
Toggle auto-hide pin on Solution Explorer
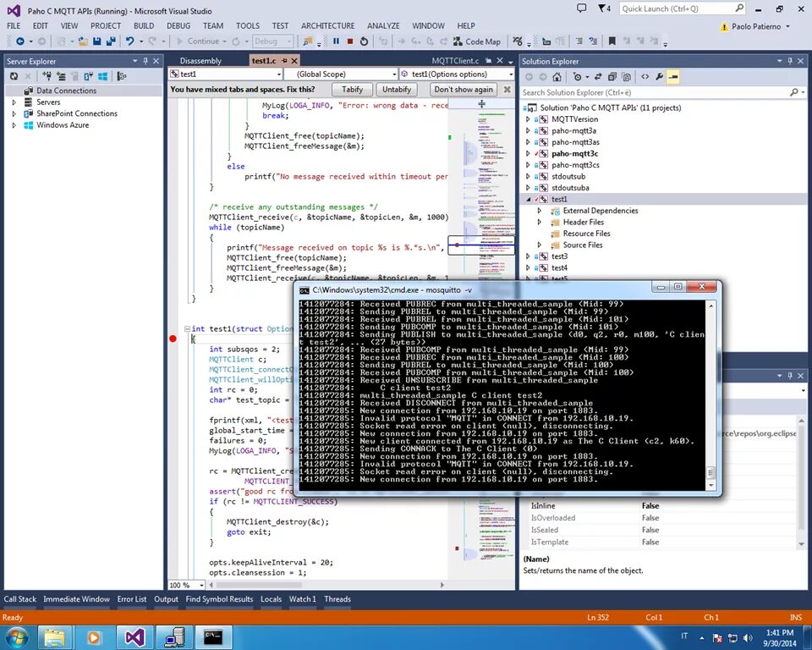click(x=790, y=61)
